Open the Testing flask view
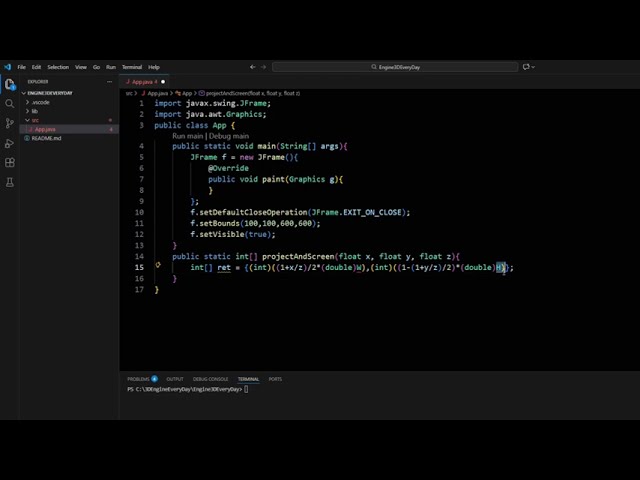 pyautogui.click(x=10, y=182)
